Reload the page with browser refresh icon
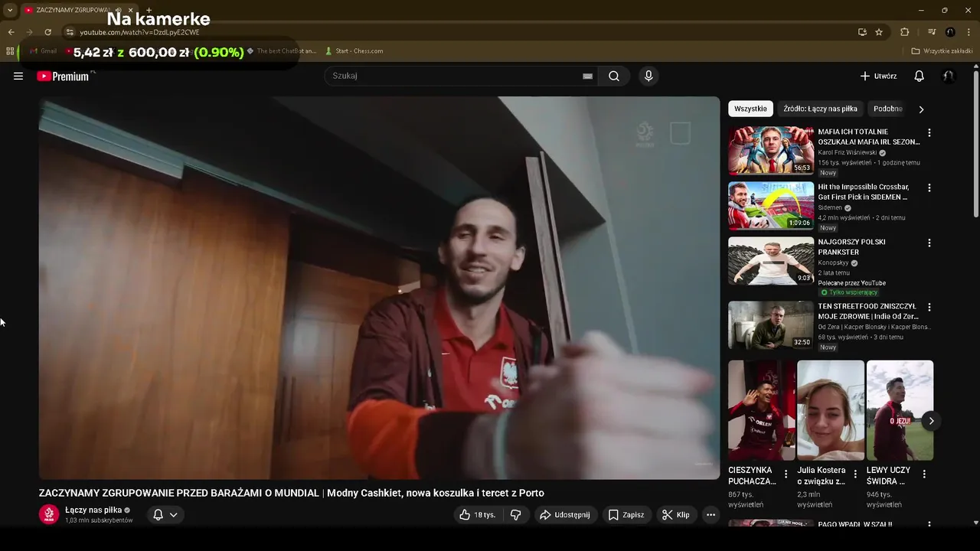Image resolution: width=980 pixels, height=551 pixels. pyautogui.click(x=47, y=32)
